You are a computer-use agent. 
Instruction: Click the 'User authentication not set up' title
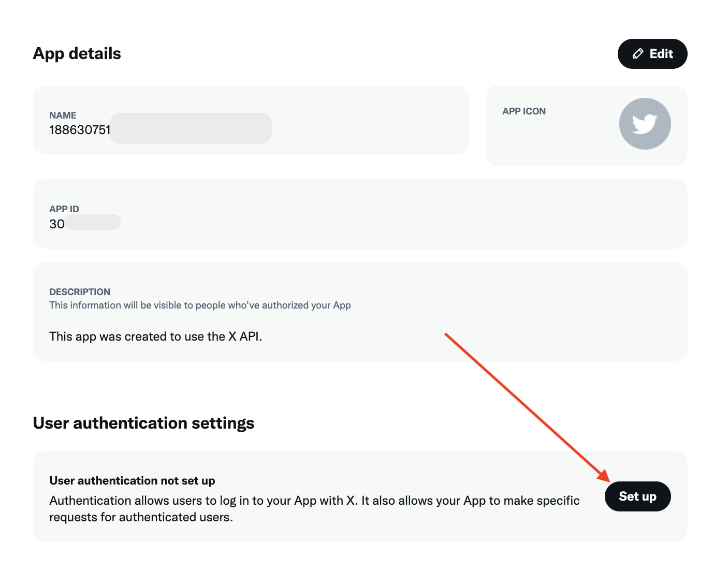[132, 481]
